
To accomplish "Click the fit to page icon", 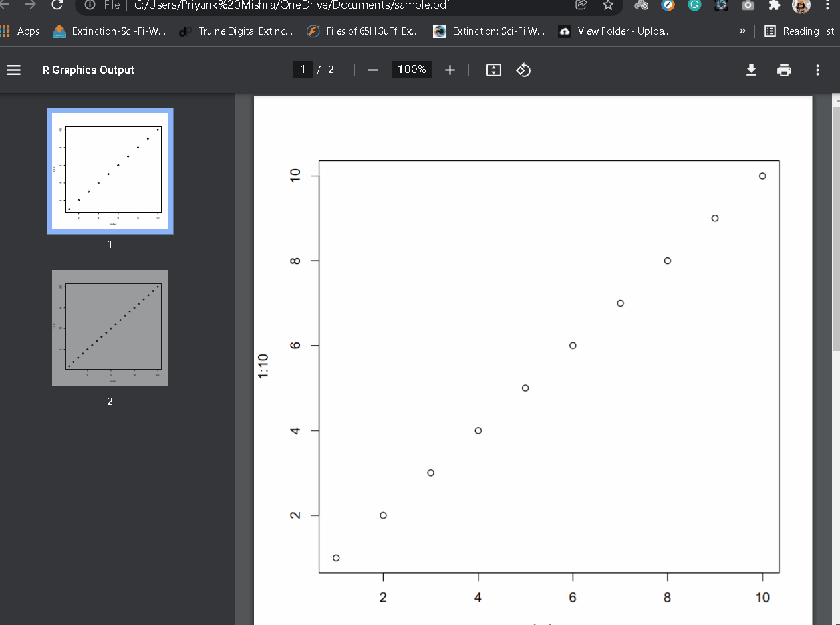I will [x=493, y=70].
